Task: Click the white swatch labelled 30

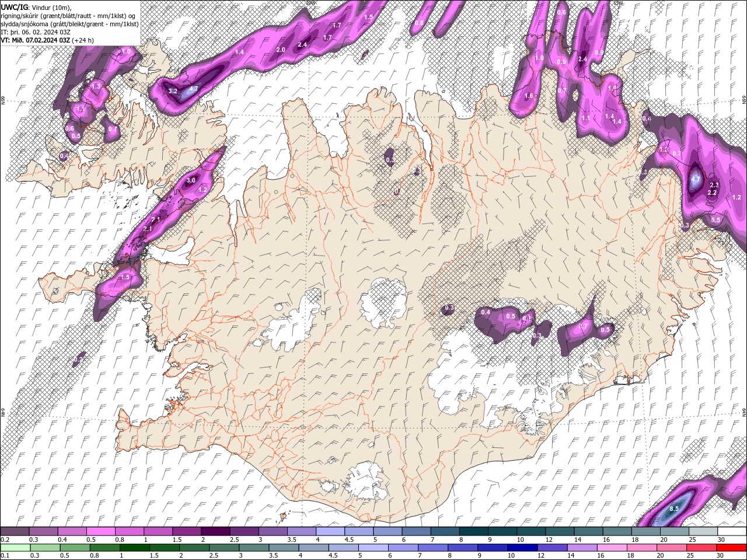Action: coord(731,531)
